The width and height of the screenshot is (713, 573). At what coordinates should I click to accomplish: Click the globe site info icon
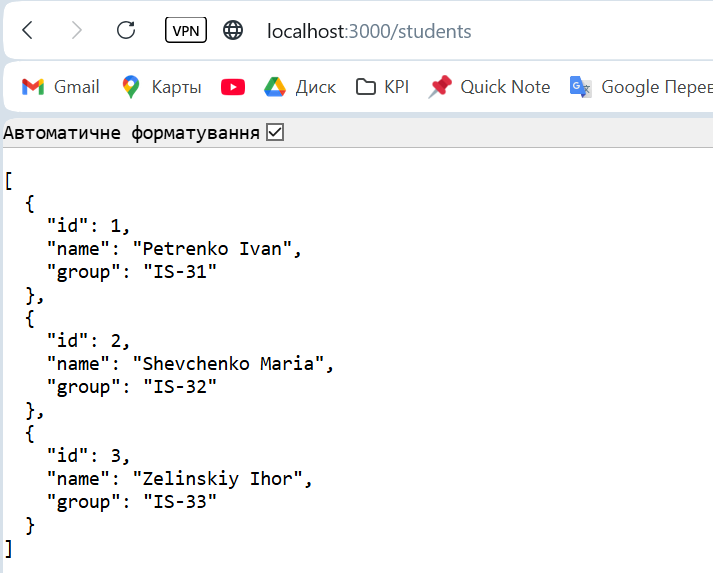coord(233,30)
